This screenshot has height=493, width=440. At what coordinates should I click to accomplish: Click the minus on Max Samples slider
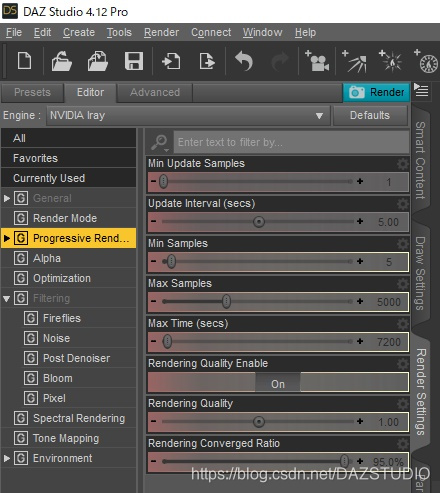point(153,301)
